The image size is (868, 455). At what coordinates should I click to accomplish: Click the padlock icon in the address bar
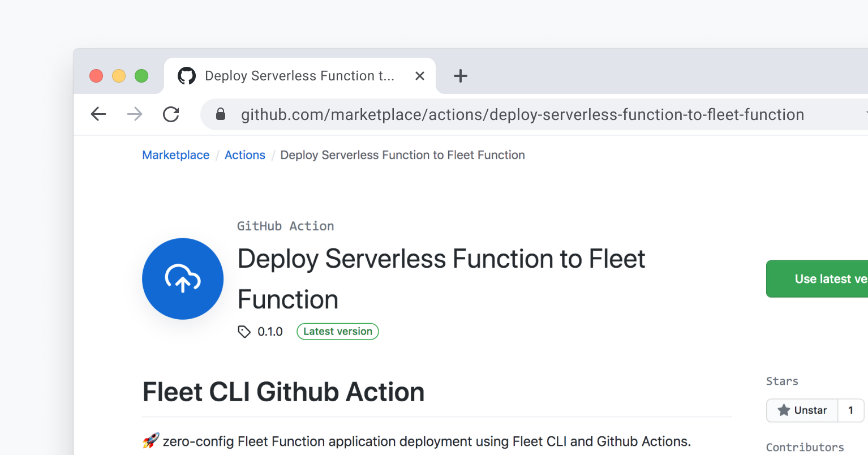(x=220, y=114)
